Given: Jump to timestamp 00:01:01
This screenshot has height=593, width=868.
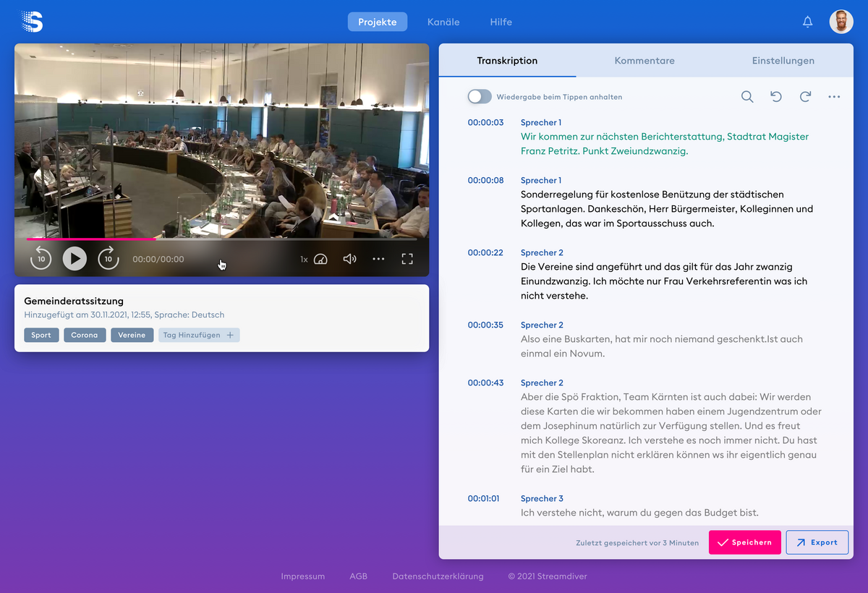Looking at the screenshot, I should point(483,498).
